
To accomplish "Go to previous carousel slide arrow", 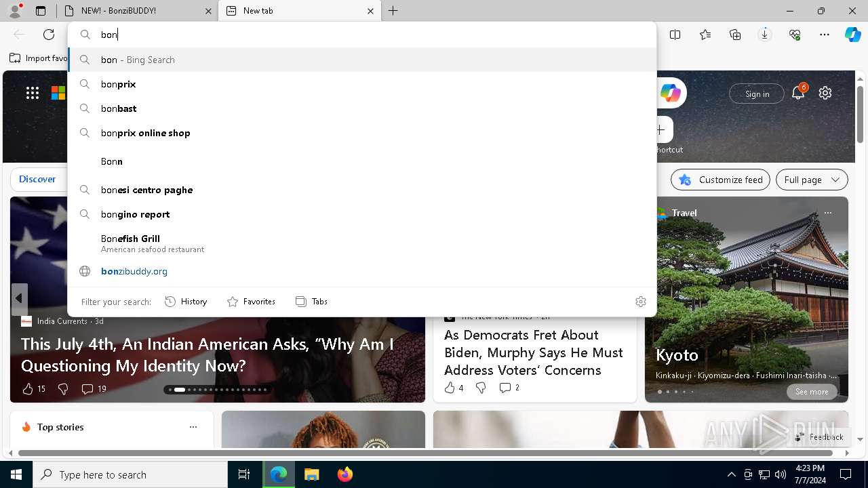I will 19,299.
